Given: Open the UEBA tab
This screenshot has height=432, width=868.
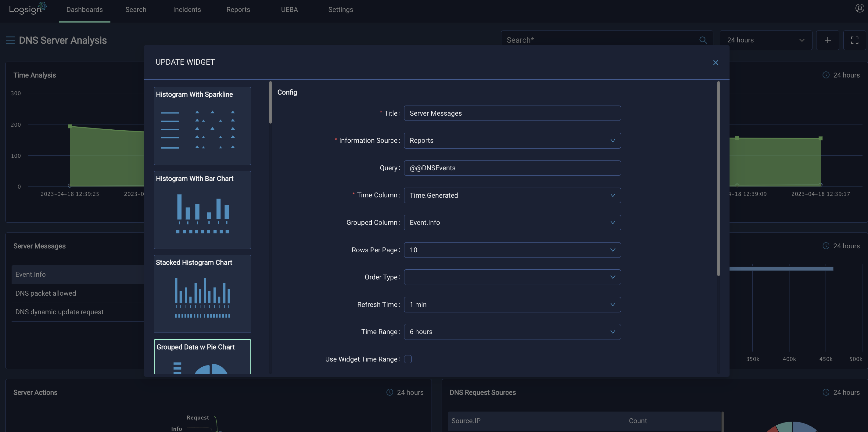Looking at the screenshot, I should (289, 10).
